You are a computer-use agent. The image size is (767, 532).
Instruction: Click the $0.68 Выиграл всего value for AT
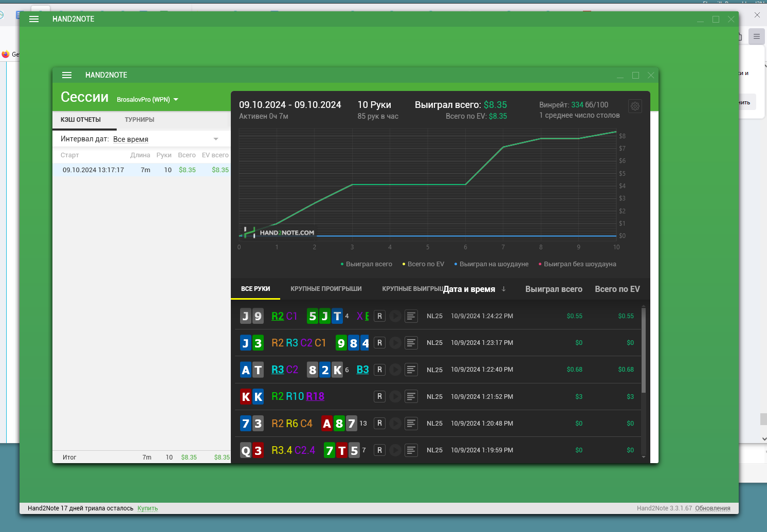(x=575, y=370)
